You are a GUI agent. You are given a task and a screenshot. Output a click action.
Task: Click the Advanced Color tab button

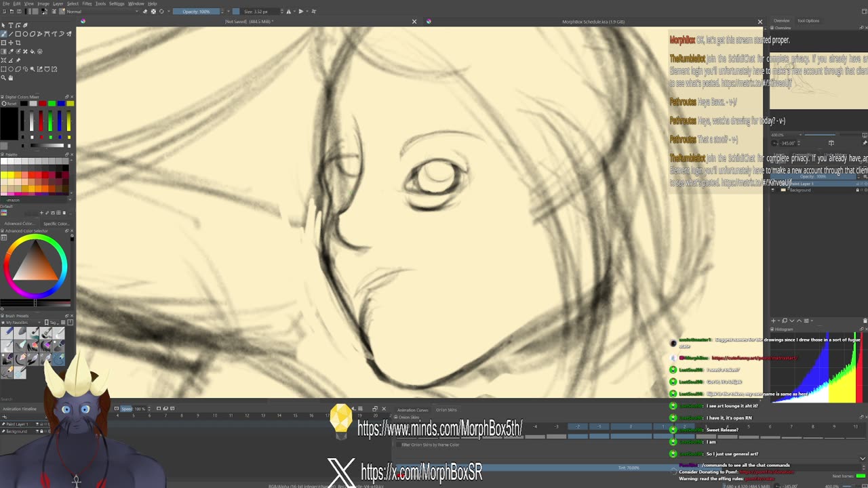click(x=18, y=224)
